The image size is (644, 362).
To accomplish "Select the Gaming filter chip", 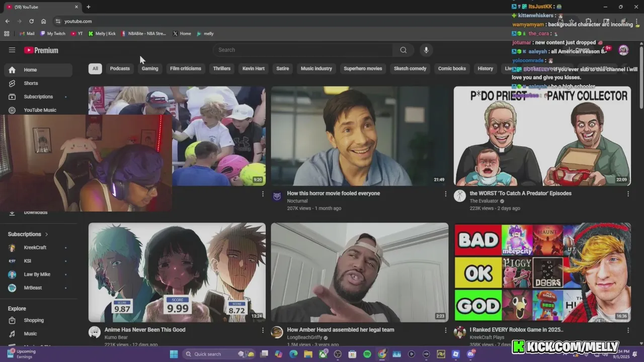I will (150, 68).
